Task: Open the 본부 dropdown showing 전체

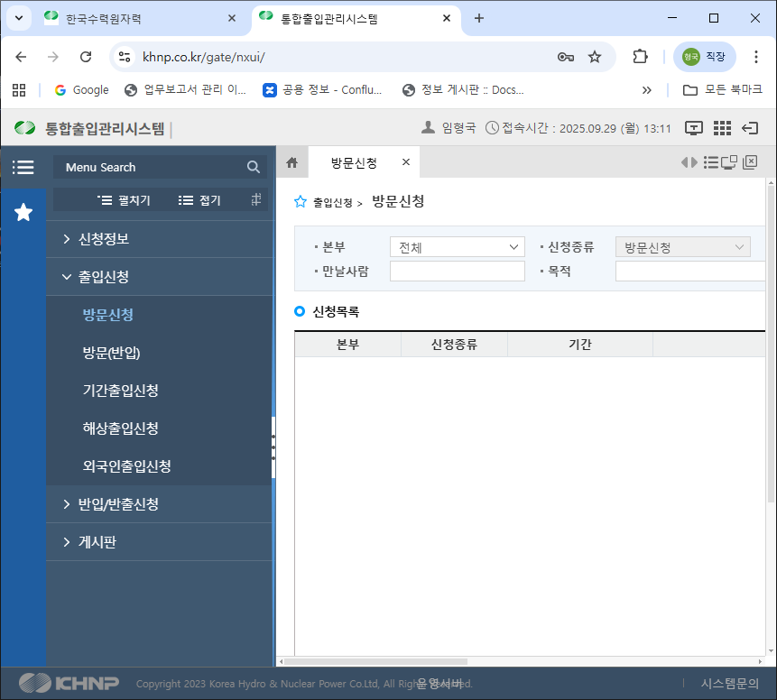Action: click(x=457, y=247)
